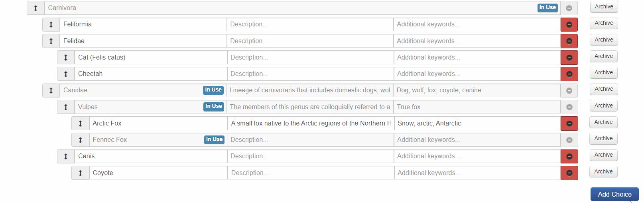Click the Feliformia description field
644x203 pixels.
coord(310,24)
